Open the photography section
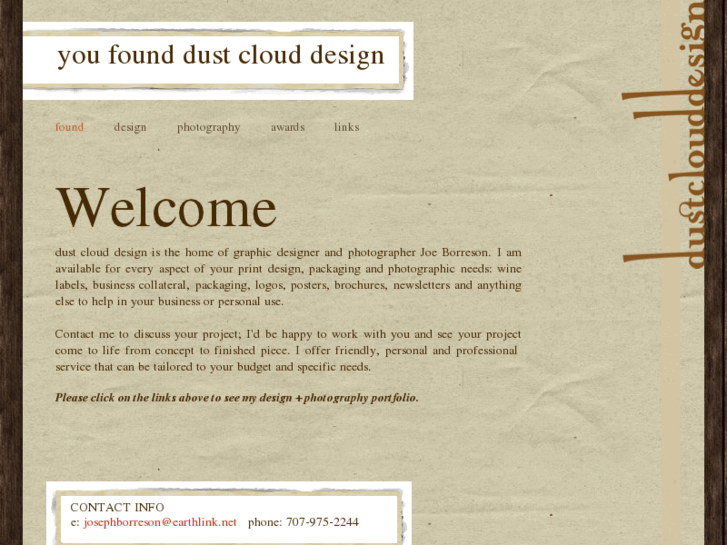This screenshot has width=727, height=545. click(x=208, y=128)
